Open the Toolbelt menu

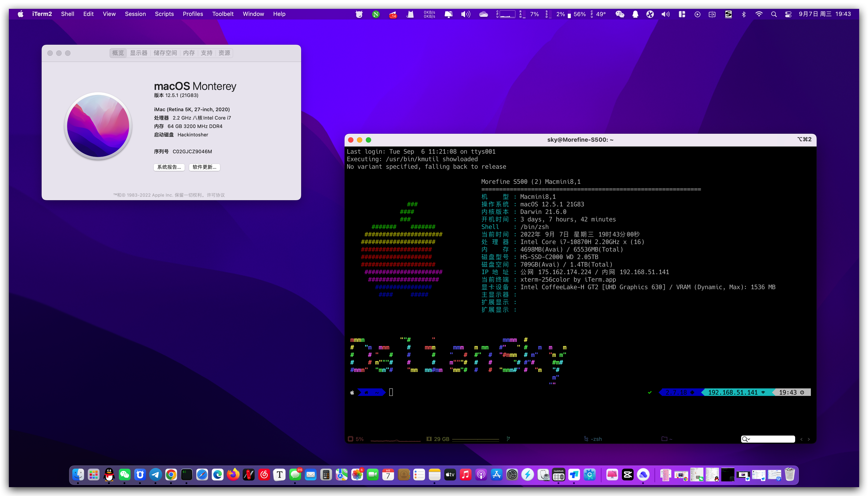223,14
